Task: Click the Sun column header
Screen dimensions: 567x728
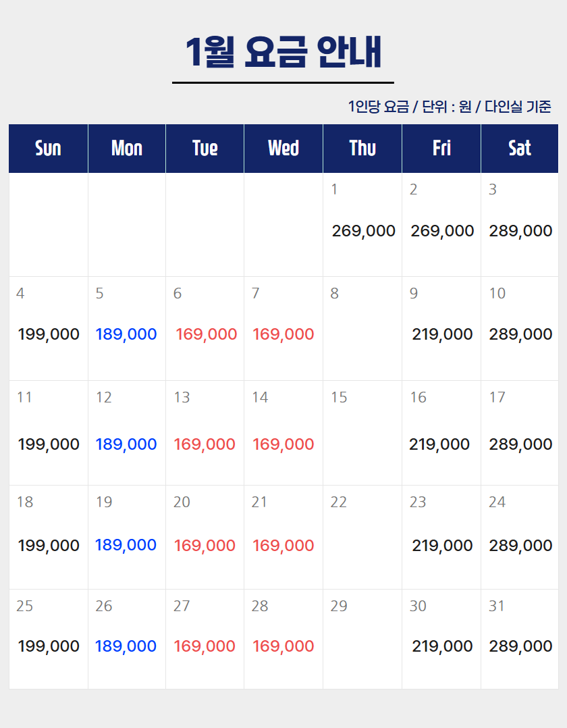Action: [48, 149]
